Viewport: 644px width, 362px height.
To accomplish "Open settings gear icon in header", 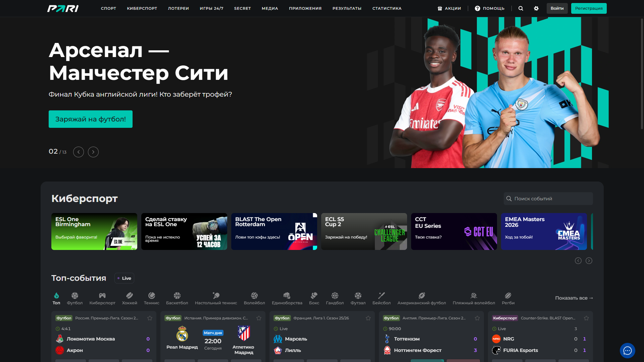I will point(536,8).
